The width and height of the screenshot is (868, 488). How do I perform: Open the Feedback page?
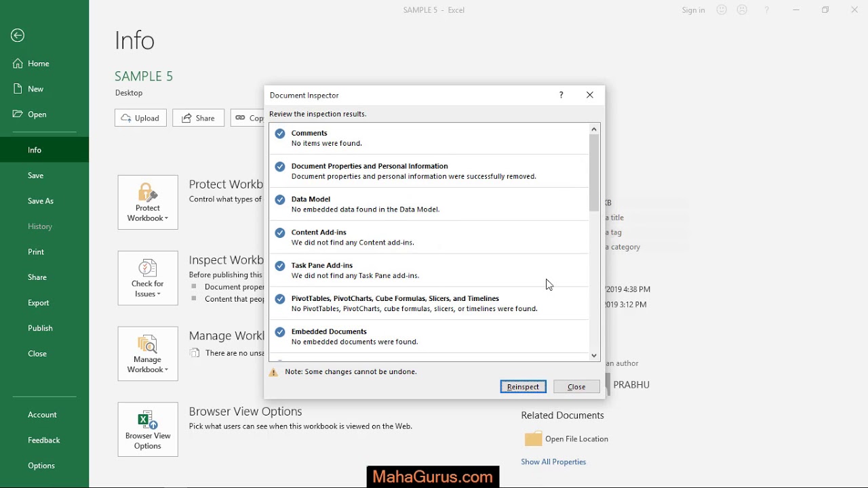[44, 440]
